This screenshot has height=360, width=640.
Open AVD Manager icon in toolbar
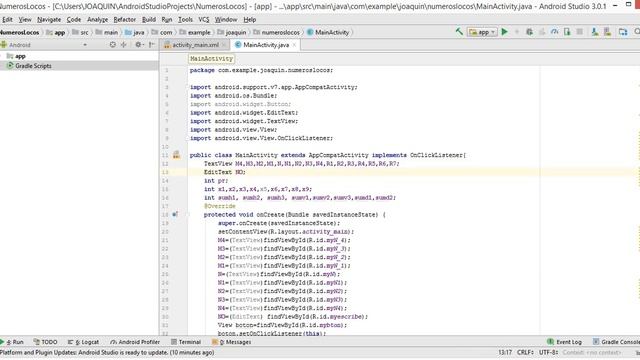595,32
